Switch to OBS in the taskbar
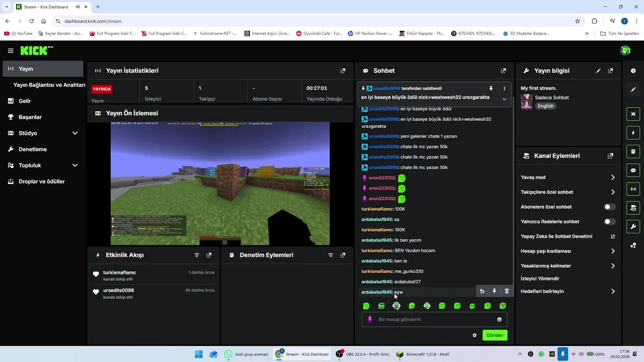644x362 pixels. pyautogui.click(x=362, y=354)
